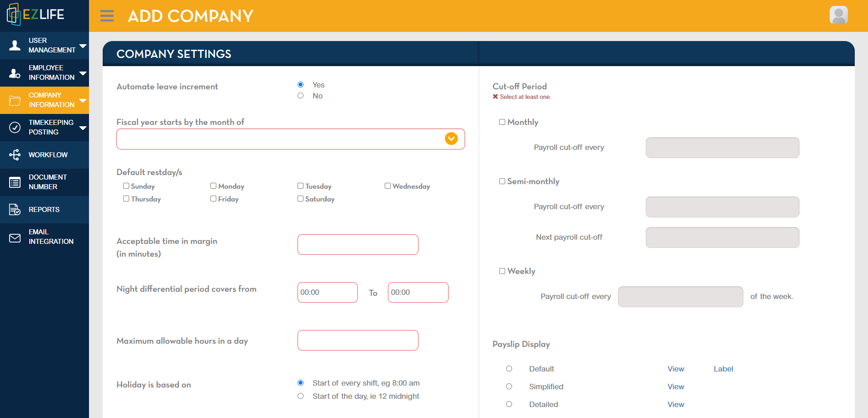The height and width of the screenshot is (418, 868).
Task: Check Wednesday as default restday
Action: [387, 186]
